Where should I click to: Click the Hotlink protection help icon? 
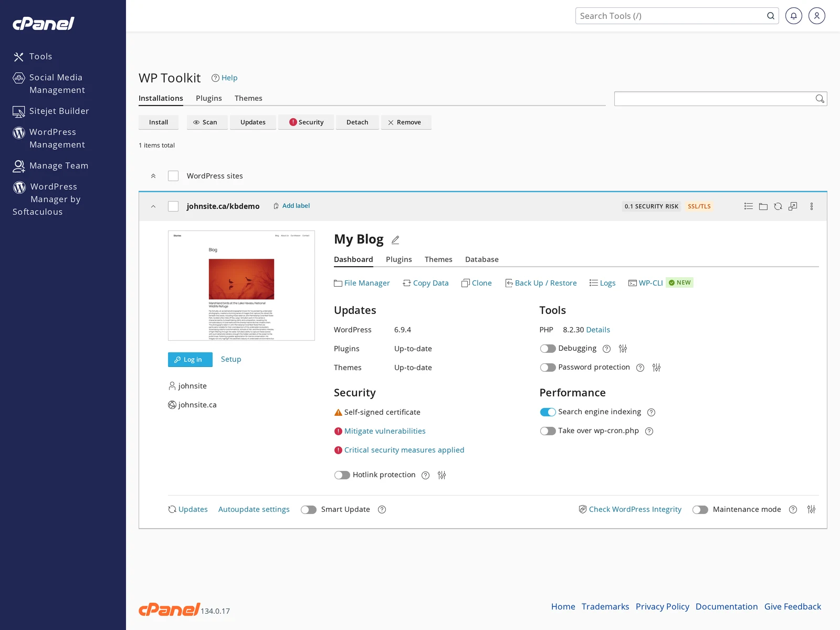(426, 475)
